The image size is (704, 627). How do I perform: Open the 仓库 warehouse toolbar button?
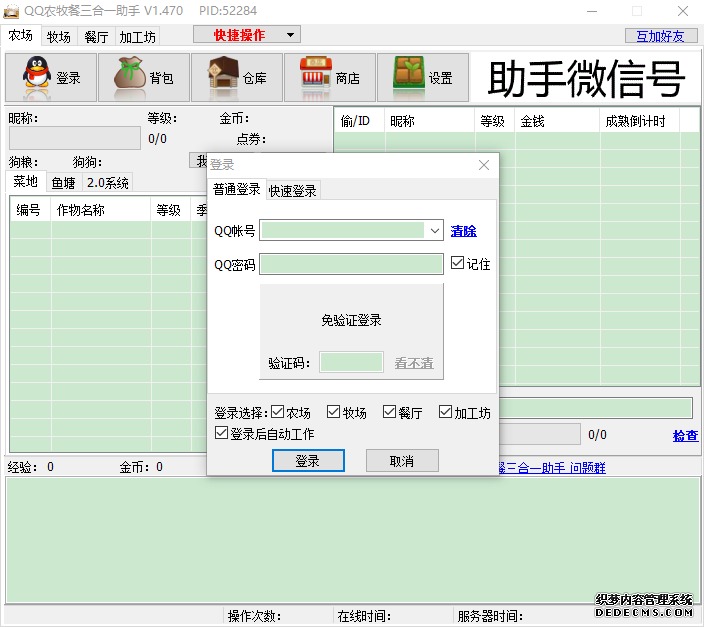point(237,77)
